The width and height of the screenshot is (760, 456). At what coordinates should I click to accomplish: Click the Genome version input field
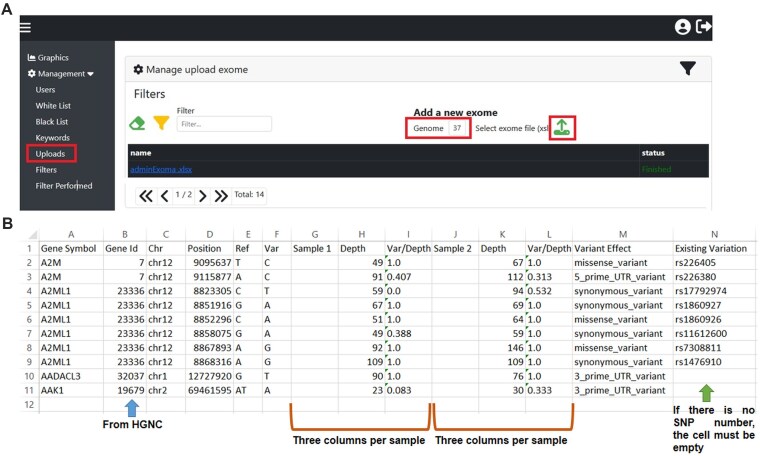tap(456, 128)
